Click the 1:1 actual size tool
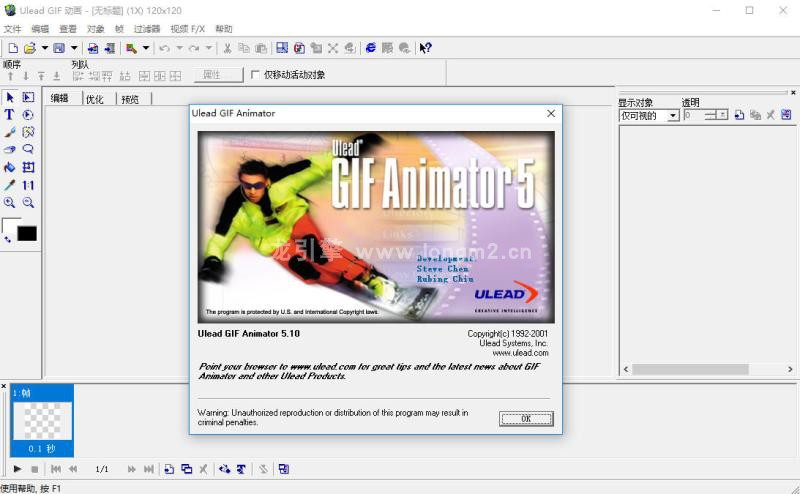The width and height of the screenshot is (800, 494). click(x=28, y=185)
